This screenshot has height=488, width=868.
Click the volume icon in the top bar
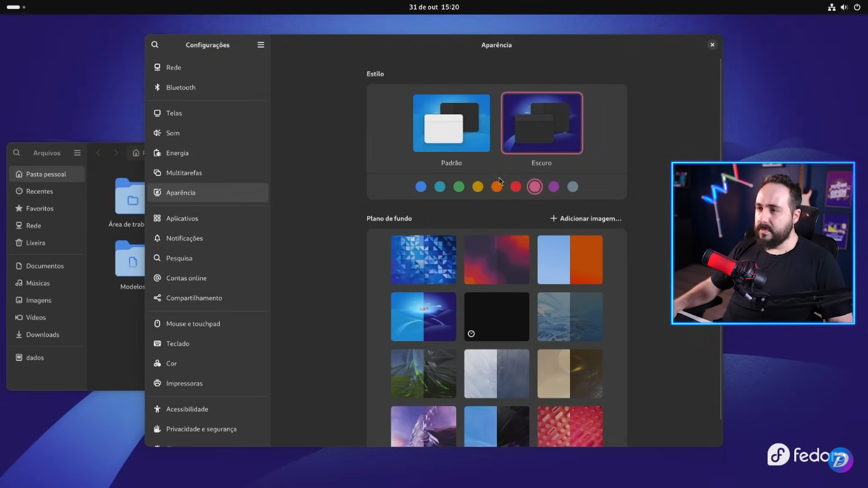844,7
